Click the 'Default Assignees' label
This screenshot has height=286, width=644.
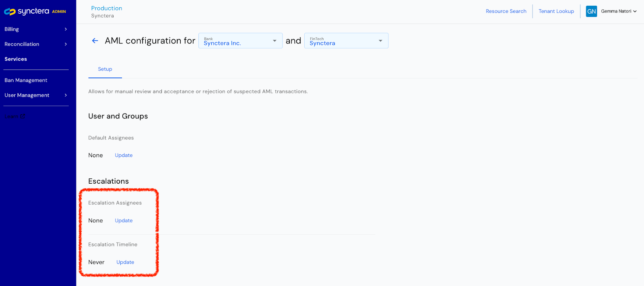111,138
